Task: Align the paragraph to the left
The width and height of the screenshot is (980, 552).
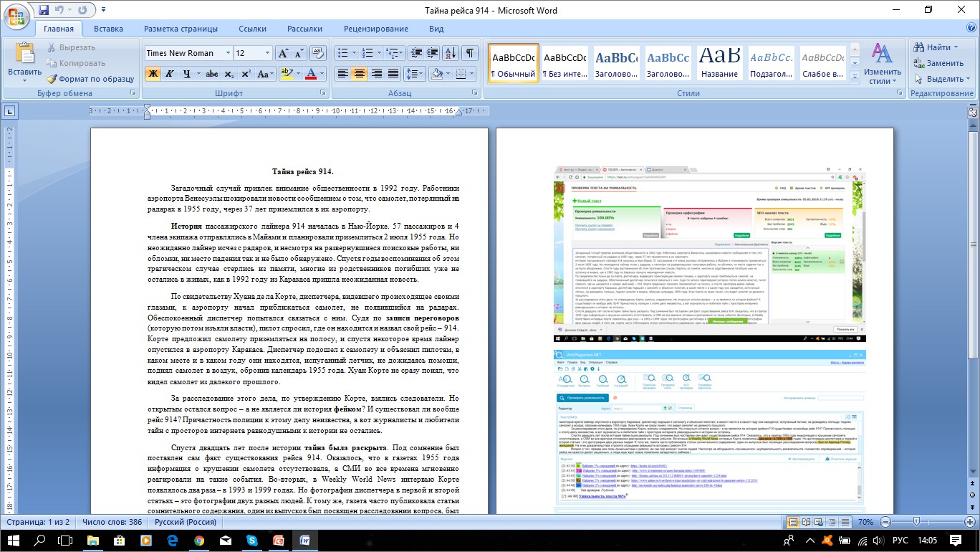Action: pos(343,74)
